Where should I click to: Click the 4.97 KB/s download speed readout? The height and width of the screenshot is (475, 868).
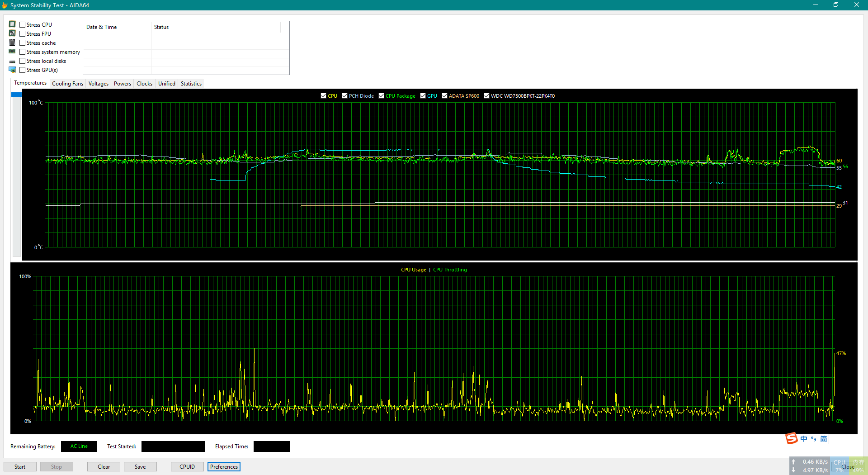(x=815, y=470)
